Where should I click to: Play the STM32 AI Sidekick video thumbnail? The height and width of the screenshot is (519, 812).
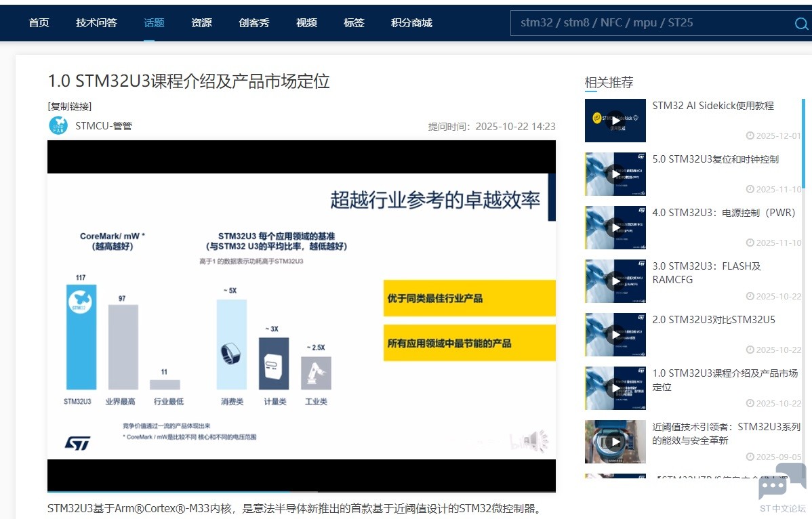(615, 121)
